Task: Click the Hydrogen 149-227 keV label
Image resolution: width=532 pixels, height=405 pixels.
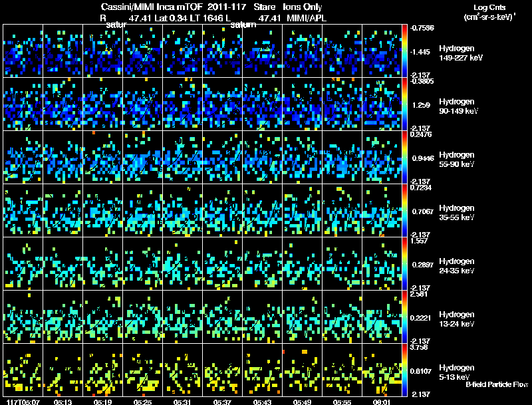Action: point(461,53)
